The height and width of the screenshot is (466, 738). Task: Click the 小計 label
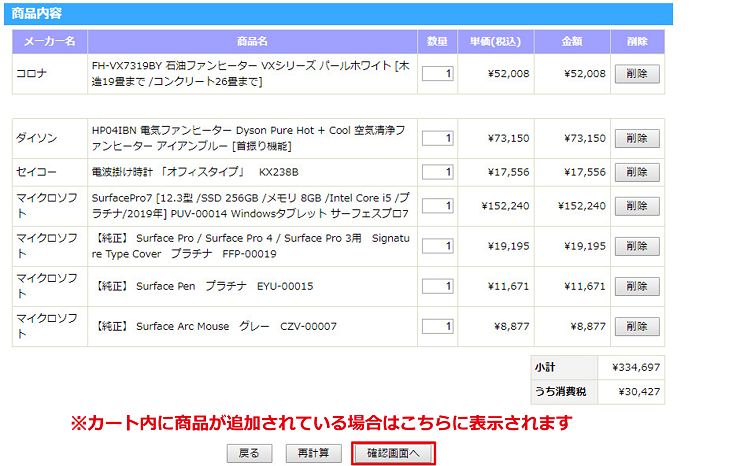[x=545, y=367]
